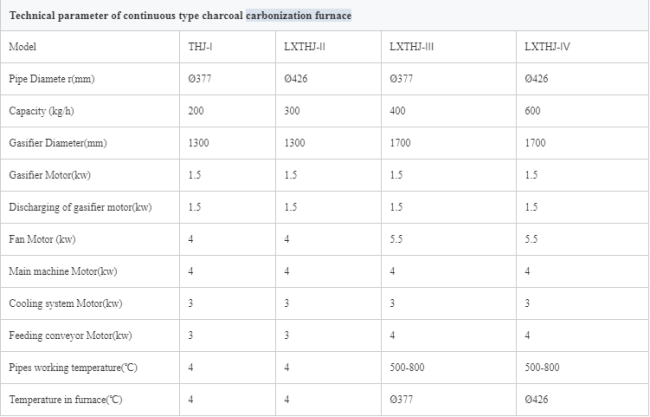Click the Feeding conveyor Motor(kw) row label
The image size is (650, 417).
(x=68, y=336)
